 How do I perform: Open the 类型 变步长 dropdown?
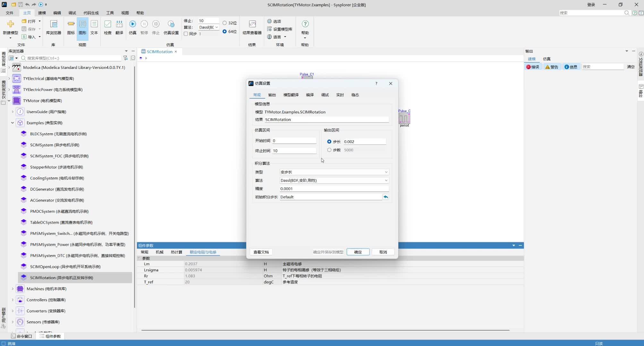pyautogui.click(x=334, y=172)
